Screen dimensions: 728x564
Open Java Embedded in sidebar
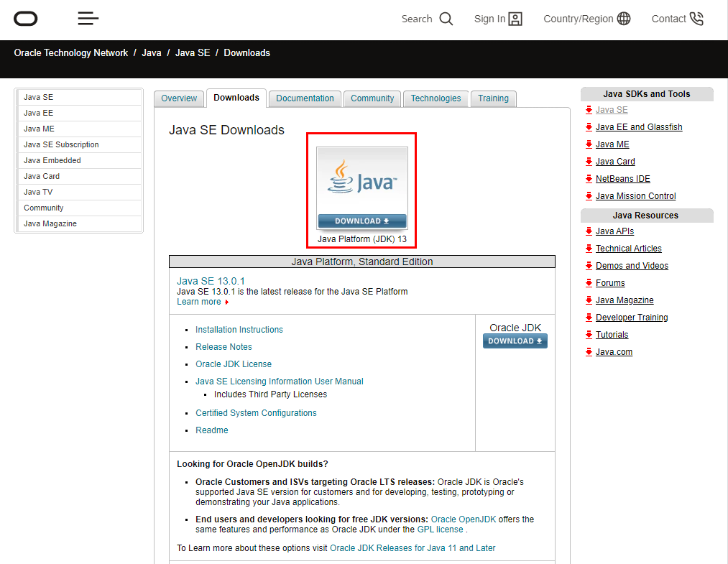coord(79,160)
